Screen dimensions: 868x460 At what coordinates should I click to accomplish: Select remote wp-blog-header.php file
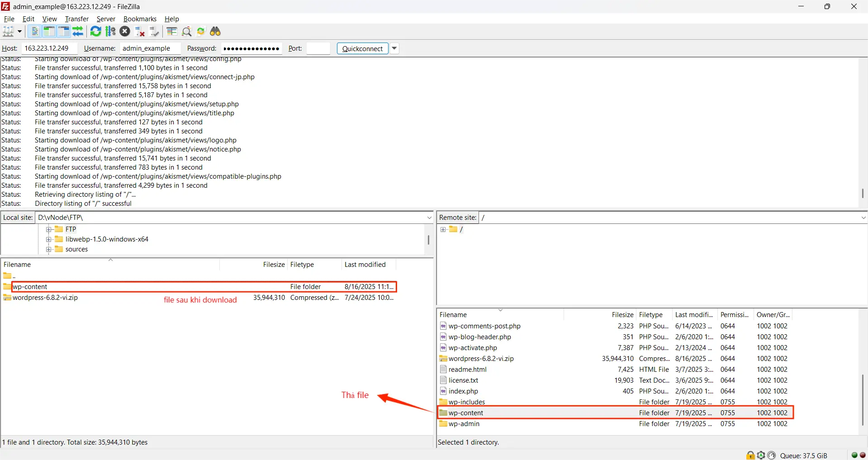(x=615, y=337)
